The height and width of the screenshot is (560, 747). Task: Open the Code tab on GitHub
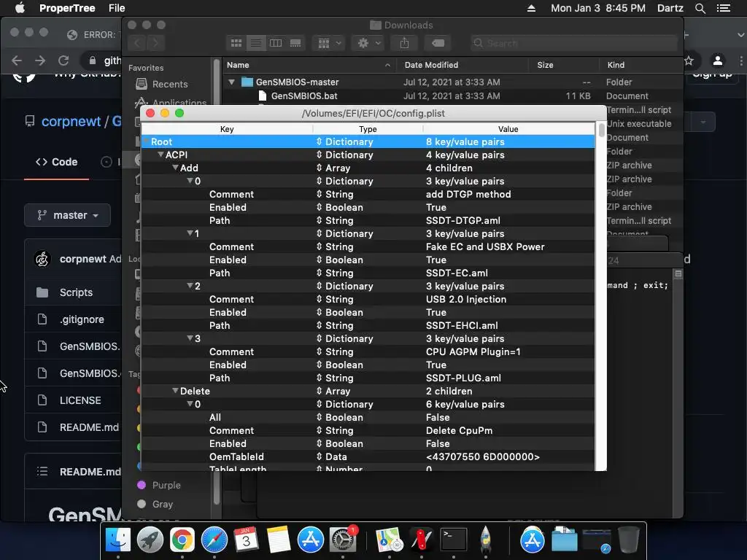[x=57, y=162]
